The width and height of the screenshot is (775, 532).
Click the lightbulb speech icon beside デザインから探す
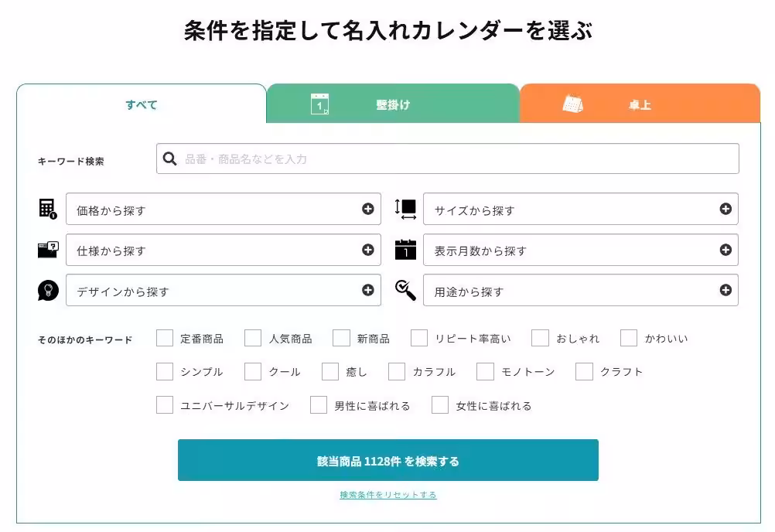48,291
